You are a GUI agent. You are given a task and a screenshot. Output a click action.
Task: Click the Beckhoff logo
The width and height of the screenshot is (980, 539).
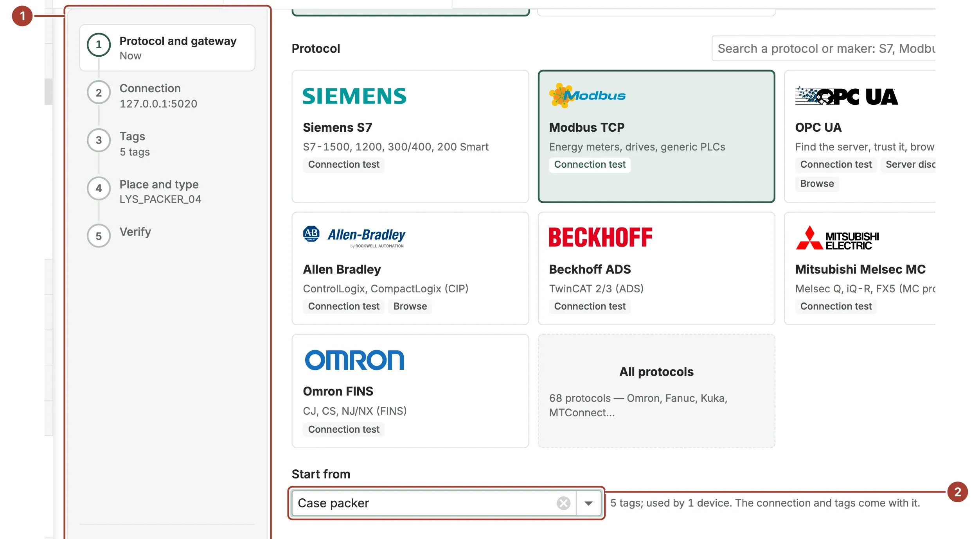(601, 237)
